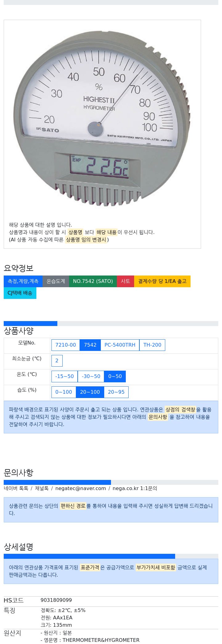
Task: Open the 온습도계 tag
Action: 56,281
